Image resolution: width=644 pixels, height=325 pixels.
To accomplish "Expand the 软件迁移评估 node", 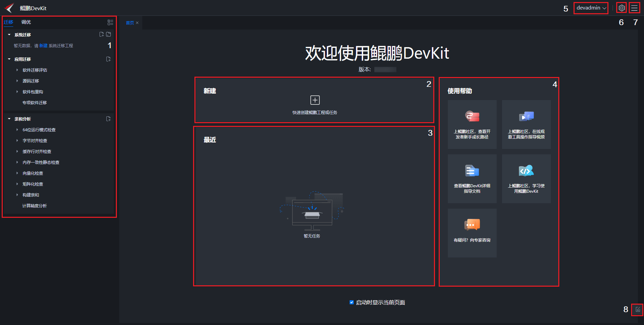I will click(x=17, y=70).
